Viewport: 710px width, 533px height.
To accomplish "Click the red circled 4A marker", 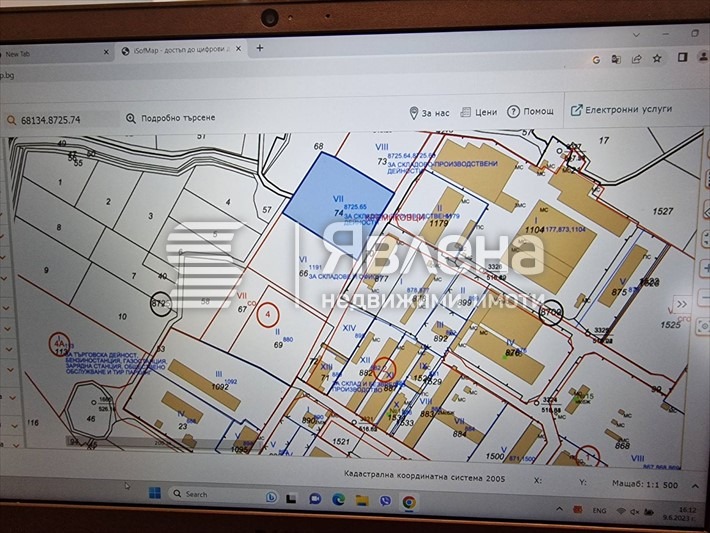I will 59,344.
